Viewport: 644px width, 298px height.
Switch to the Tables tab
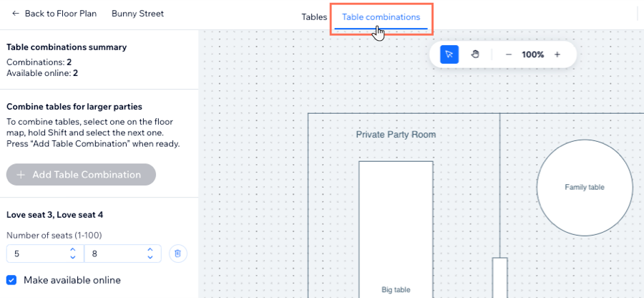314,17
